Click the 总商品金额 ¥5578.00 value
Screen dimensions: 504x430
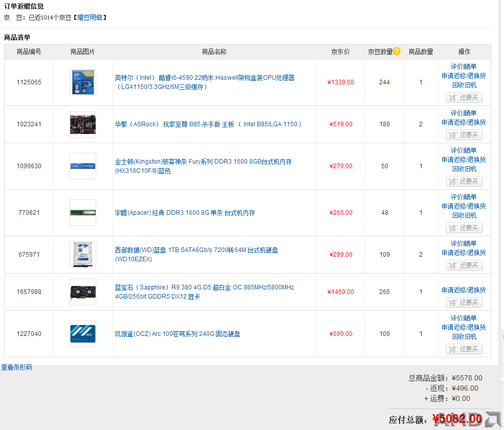pyautogui.click(x=467, y=378)
